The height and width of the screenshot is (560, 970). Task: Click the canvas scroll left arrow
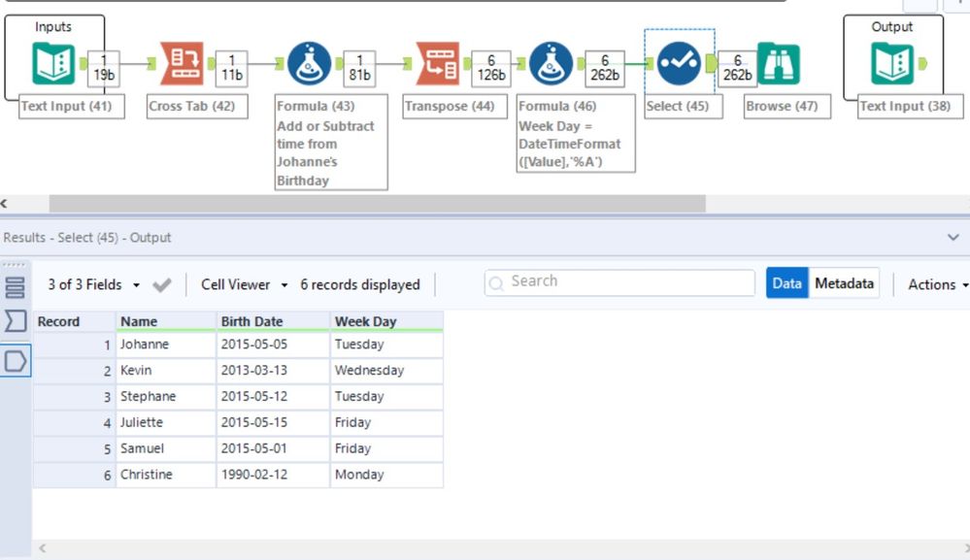click(x=4, y=204)
